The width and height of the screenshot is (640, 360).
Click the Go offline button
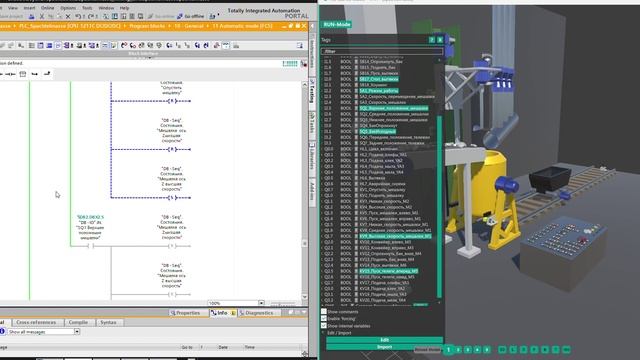coord(191,17)
